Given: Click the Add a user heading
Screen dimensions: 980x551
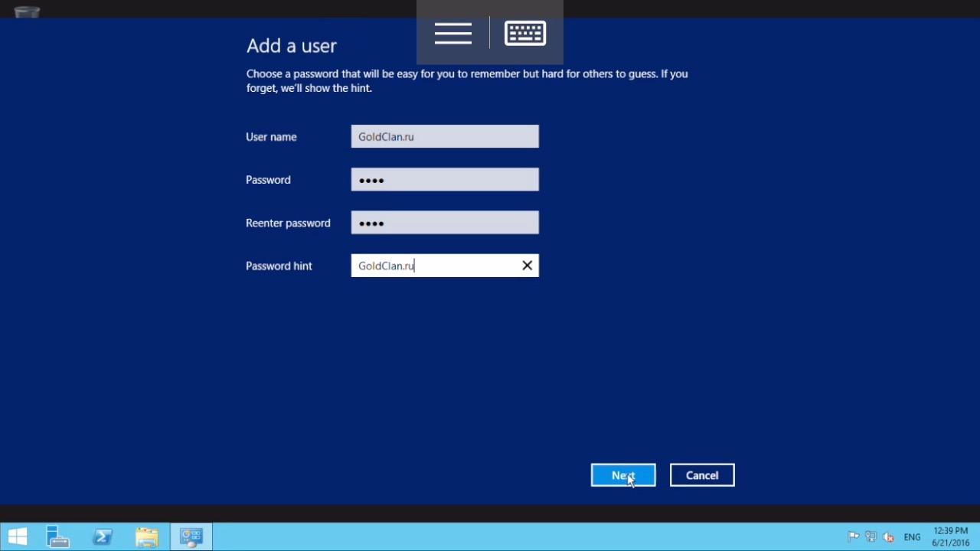Looking at the screenshot, I should 292,46.
